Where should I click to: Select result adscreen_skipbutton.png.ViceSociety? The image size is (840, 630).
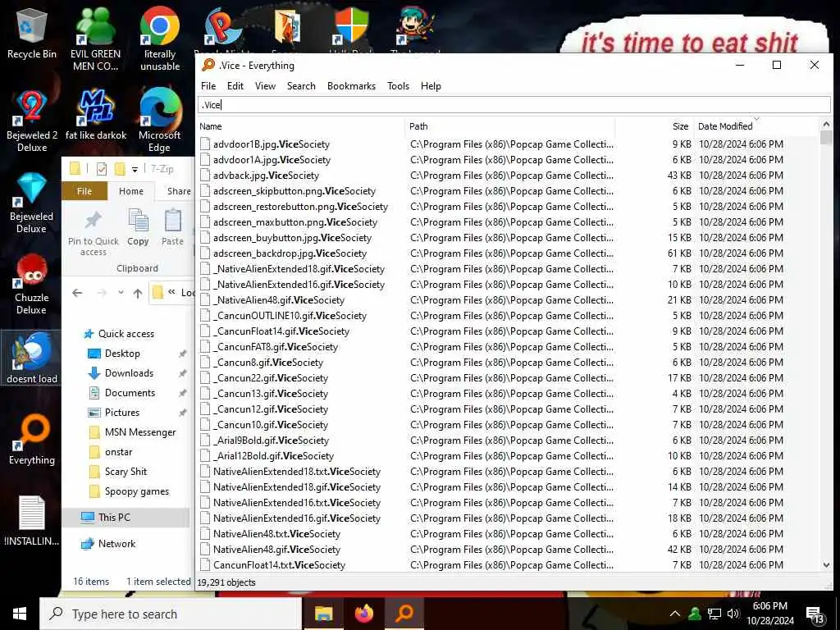(x=294, y=190)
